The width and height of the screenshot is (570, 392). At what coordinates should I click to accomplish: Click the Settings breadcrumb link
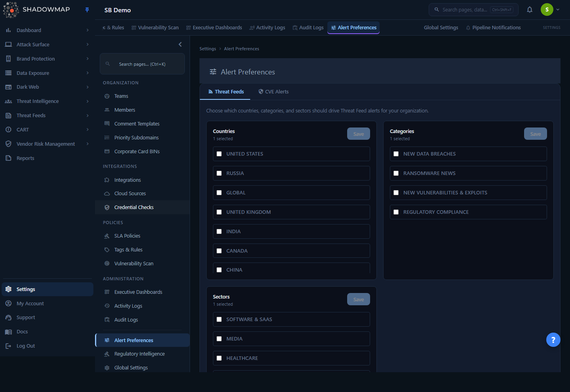pyautogui.click(x=208, y=49)
